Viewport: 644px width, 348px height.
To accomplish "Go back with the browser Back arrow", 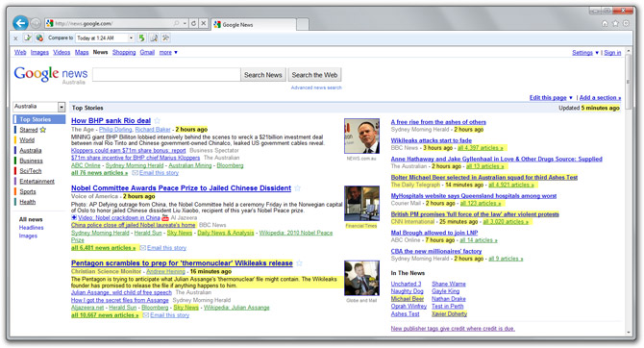I will (x=20, y=23).
